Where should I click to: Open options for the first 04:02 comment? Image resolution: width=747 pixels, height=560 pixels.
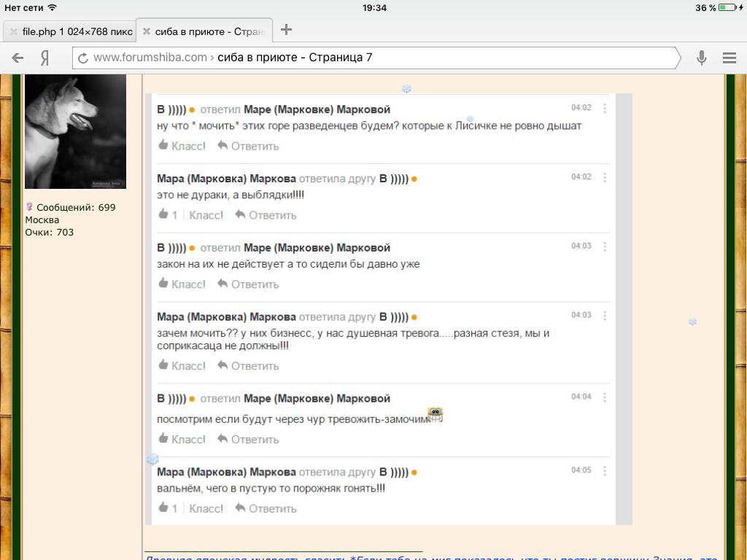pyautogui.click(x=605, y=108)
